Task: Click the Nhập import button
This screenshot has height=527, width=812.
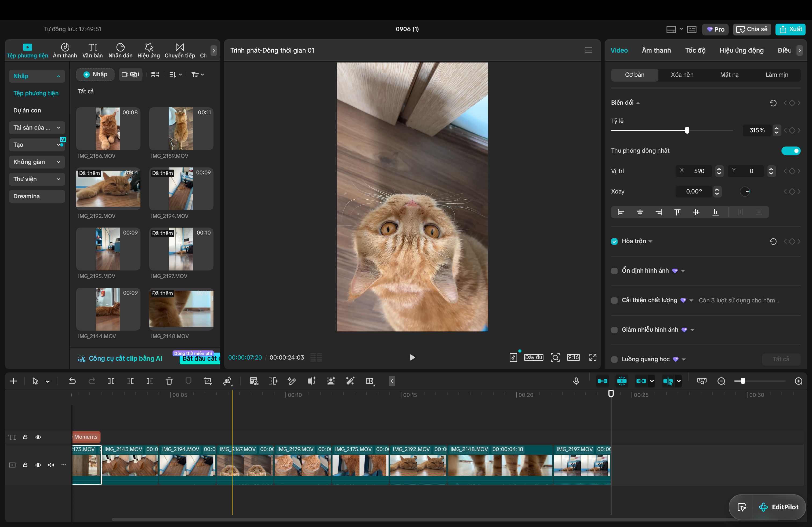Action: tap(95, 74)
